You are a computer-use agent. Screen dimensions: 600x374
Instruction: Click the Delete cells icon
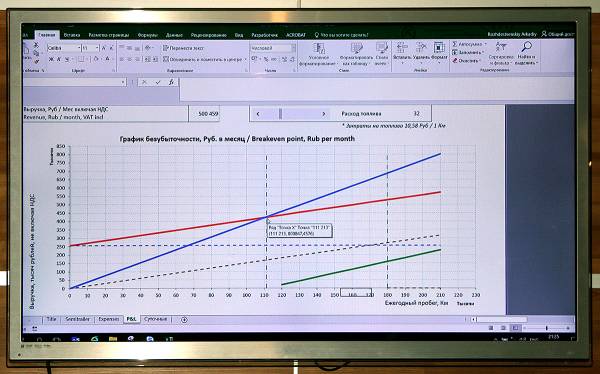tap(421, 47)
